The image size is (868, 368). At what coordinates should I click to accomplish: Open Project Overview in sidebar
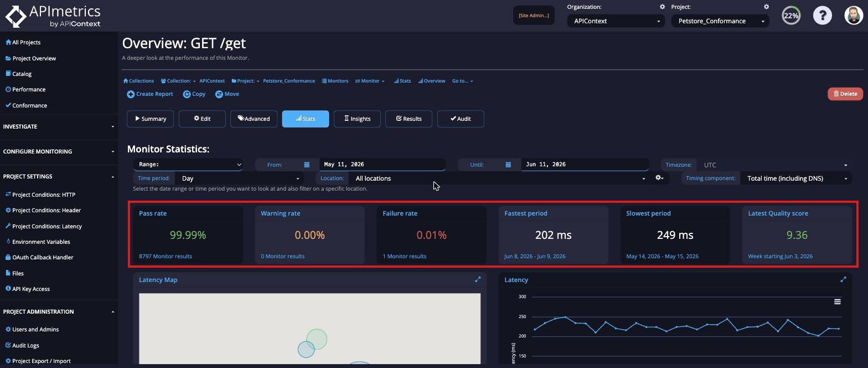point(30,58)
